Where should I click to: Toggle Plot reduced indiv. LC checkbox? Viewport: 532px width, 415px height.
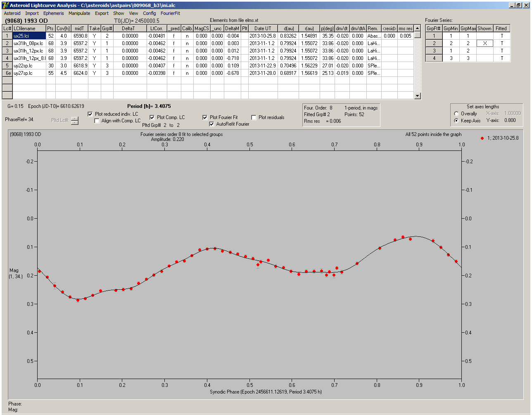[x=90, y=114]
